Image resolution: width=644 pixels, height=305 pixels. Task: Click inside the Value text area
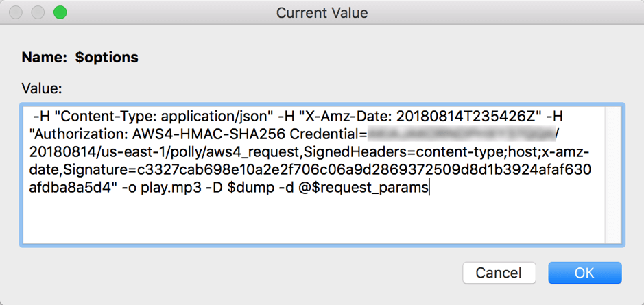coord(314,175)
